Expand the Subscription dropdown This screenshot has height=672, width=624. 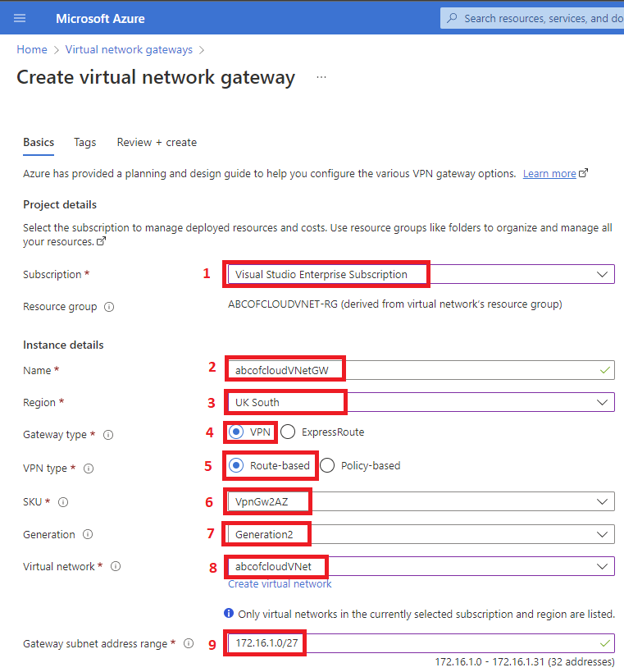603,274
